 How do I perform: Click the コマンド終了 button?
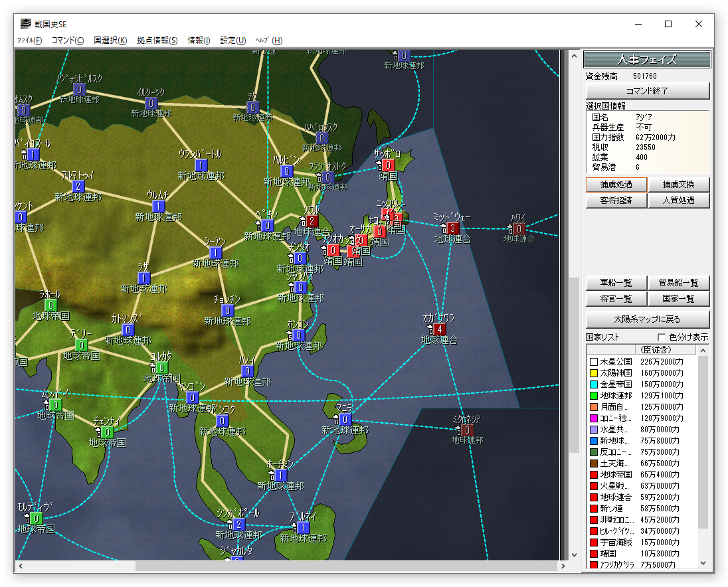point(647,91)
